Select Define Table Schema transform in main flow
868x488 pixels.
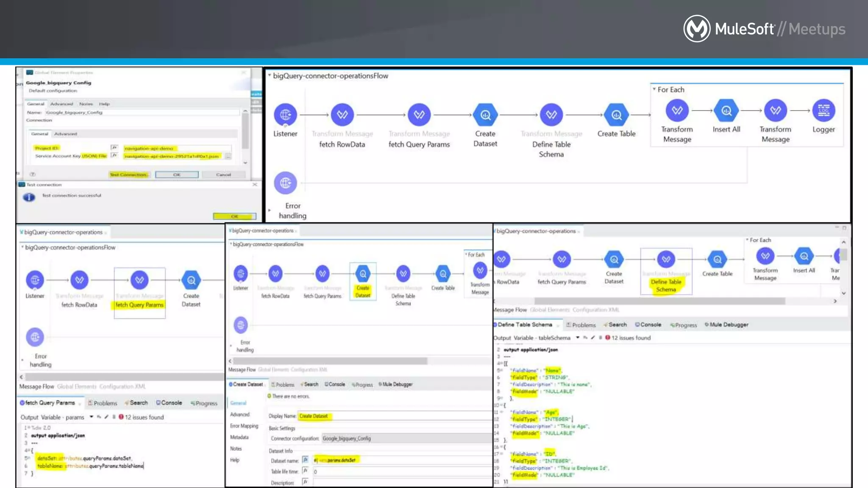click(551, 114)
